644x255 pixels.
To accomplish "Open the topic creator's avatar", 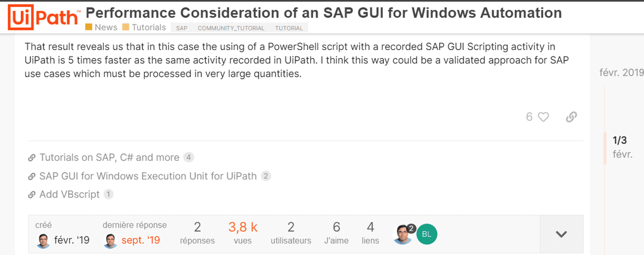I will (43, 241).
